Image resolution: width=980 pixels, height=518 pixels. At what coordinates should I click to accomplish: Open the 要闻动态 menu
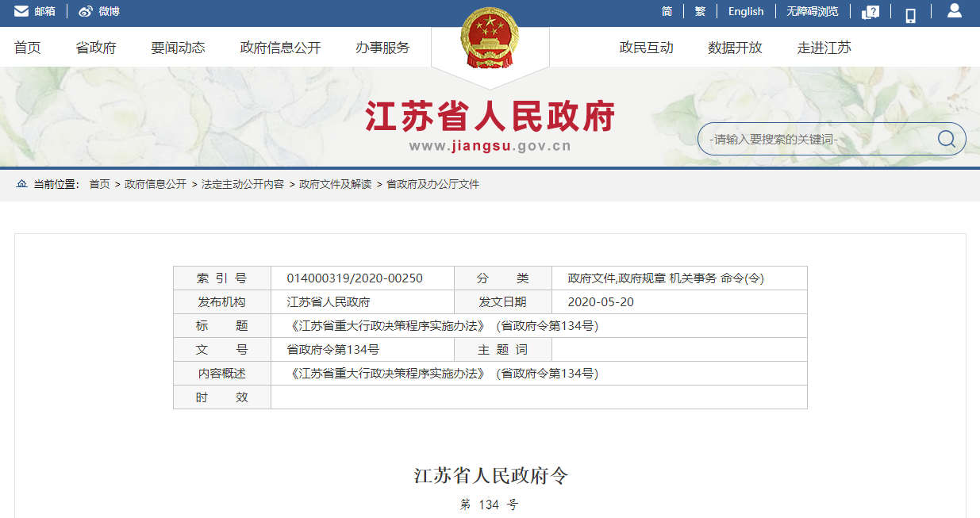(x=179, y=48)
